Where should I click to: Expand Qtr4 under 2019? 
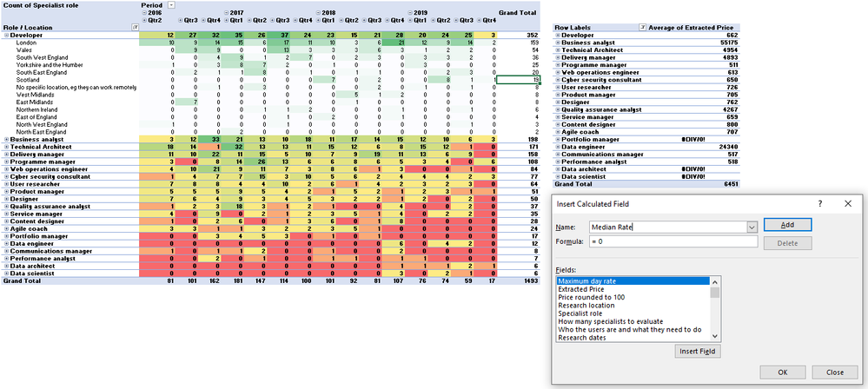pos(479,20)
